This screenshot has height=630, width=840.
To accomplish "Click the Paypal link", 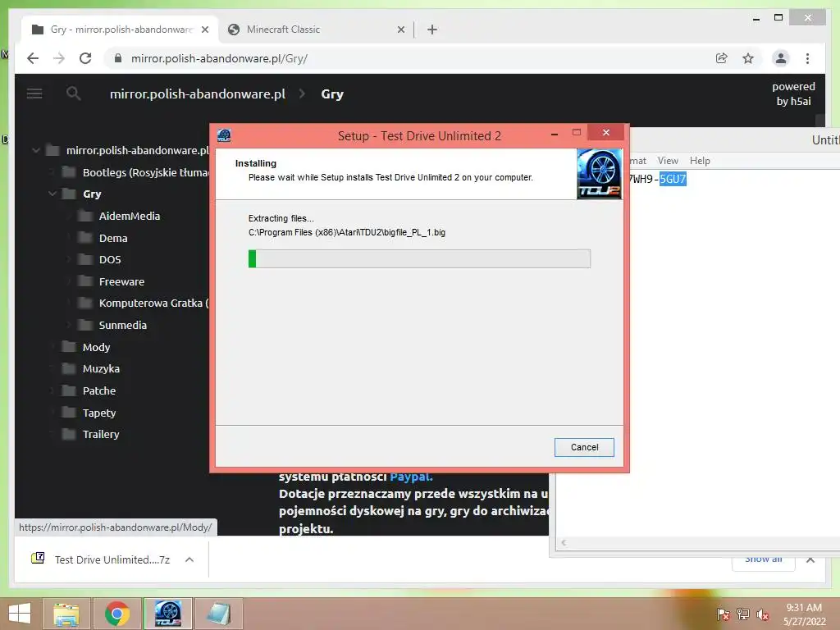I will 411,477.
